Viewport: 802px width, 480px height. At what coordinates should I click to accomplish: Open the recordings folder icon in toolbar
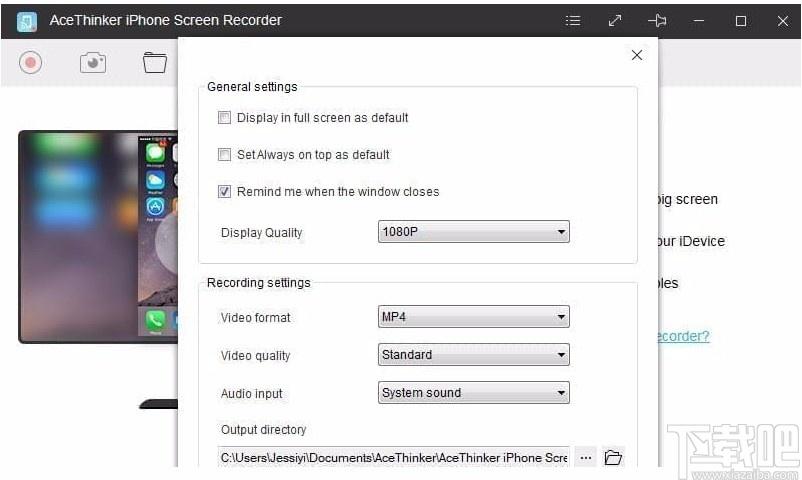pos(155,63)
